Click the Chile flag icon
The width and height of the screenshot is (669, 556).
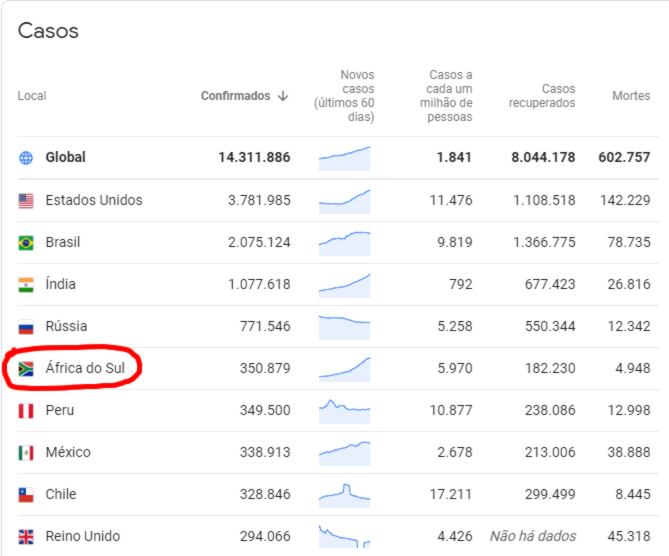coord(26,494)
